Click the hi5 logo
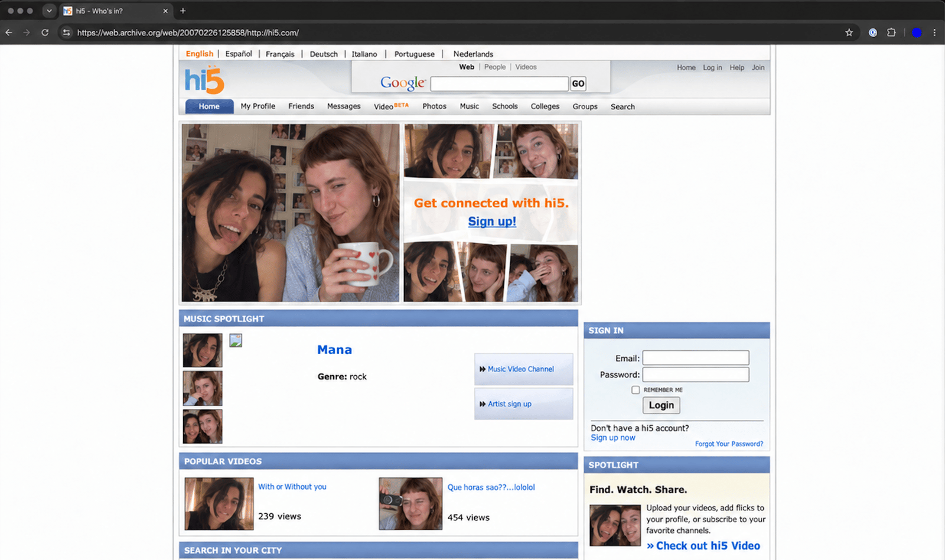This screenshot has width=945, height=560. [204, 80]
